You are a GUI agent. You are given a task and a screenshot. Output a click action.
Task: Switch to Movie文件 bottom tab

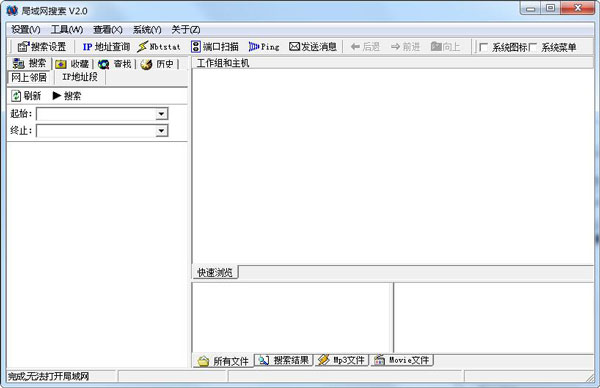(402, 360)
